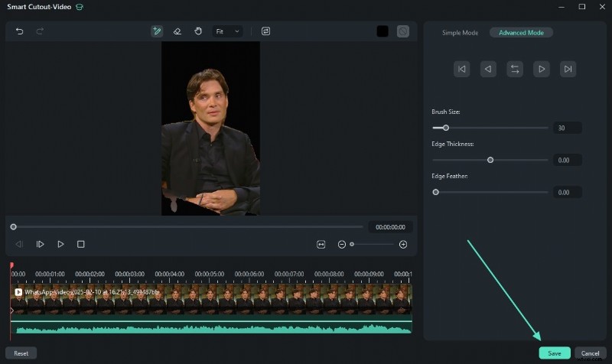Click the bidirectional tracking button
This screenshot has width=612, height=364.
pyautogui.click(x=515, y=69)
